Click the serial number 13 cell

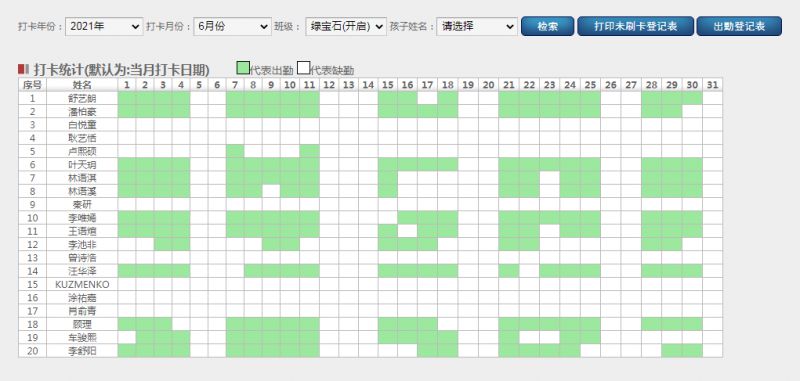[x=32, y=258]
